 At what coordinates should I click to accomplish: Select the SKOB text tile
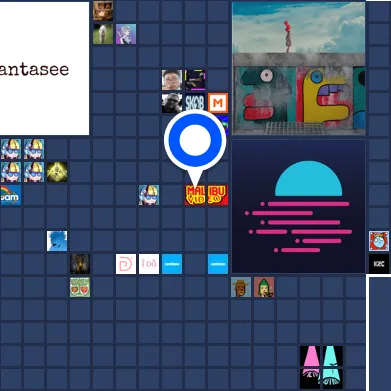pos(195,103)
